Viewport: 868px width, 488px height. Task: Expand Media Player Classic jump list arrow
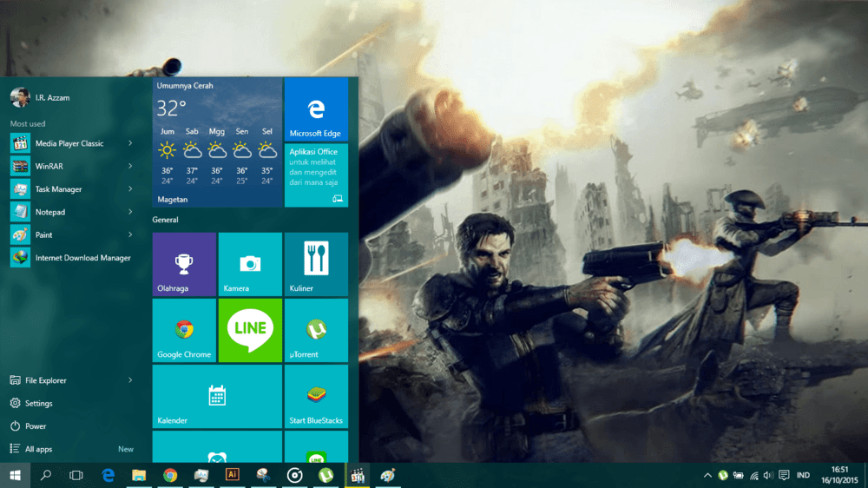pyautogui.click(x=131, y=143)
